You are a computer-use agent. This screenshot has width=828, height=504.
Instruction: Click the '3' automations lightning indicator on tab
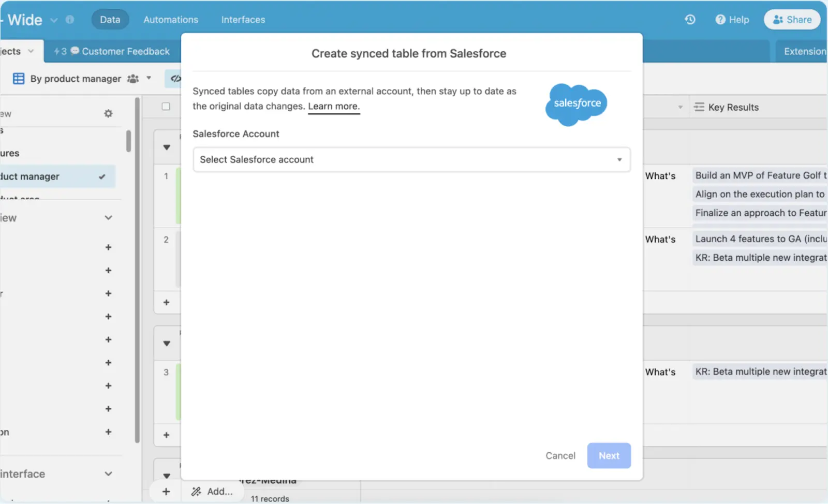point(61,51)
